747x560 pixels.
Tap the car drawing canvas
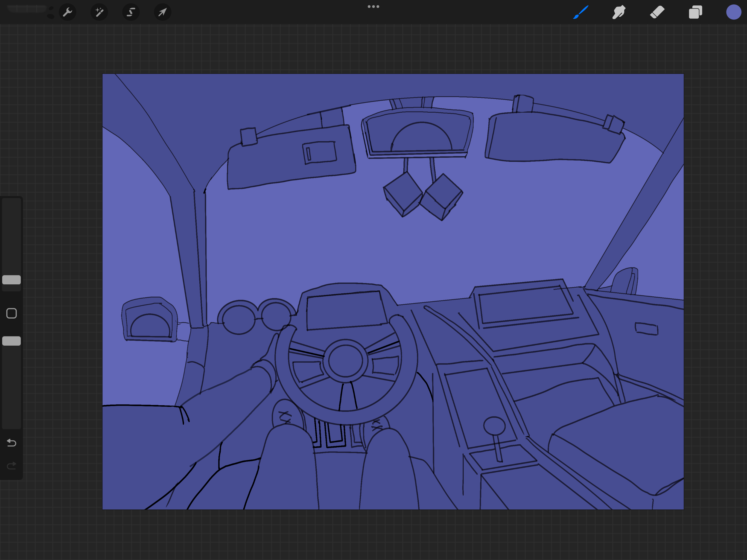(393, 291)
